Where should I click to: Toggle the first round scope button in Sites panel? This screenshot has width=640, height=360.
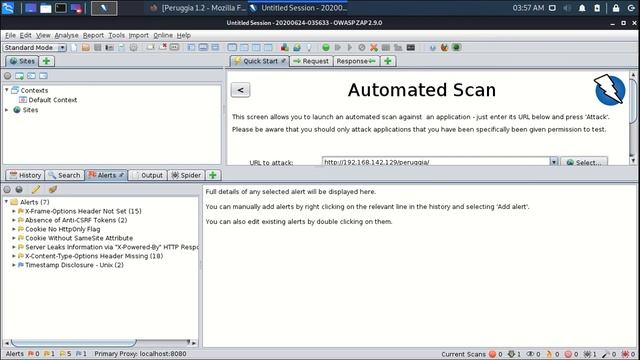tap(7, 76)
